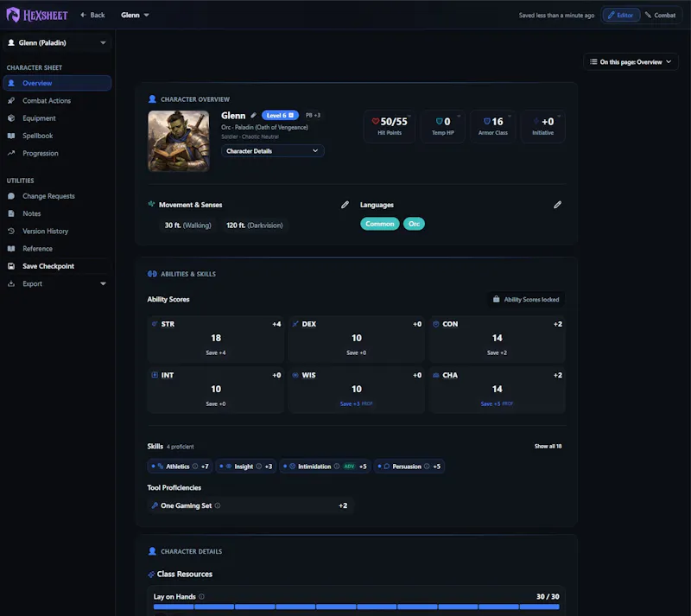Click the STR ability icon
The image size is (691, 616).
(x=155, y=324)
